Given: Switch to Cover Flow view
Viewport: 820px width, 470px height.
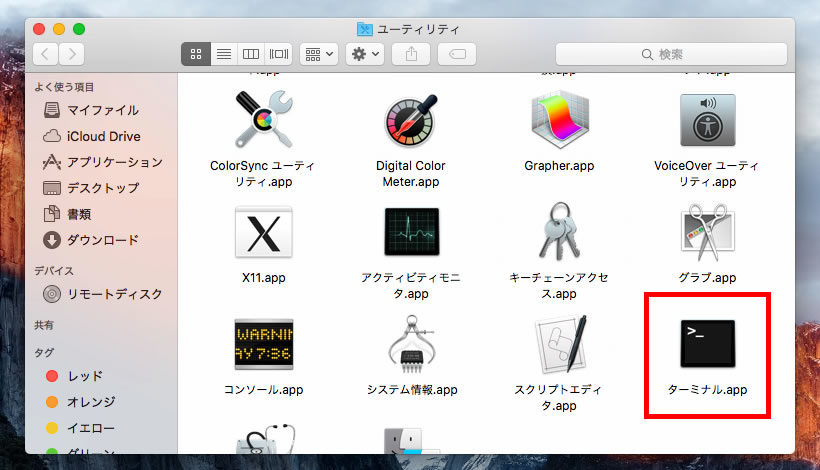Looking at the screenshot, I should (x=279, y=54).
